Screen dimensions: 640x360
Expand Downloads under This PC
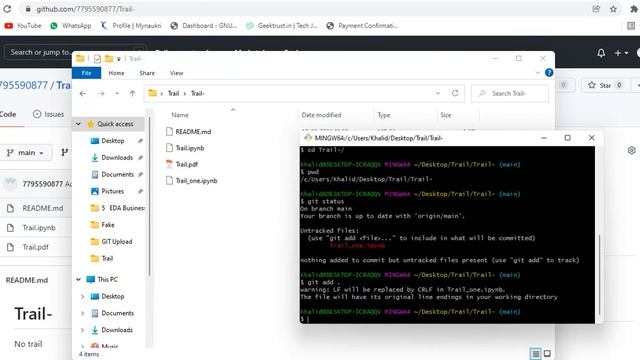(x=82, y=330)
